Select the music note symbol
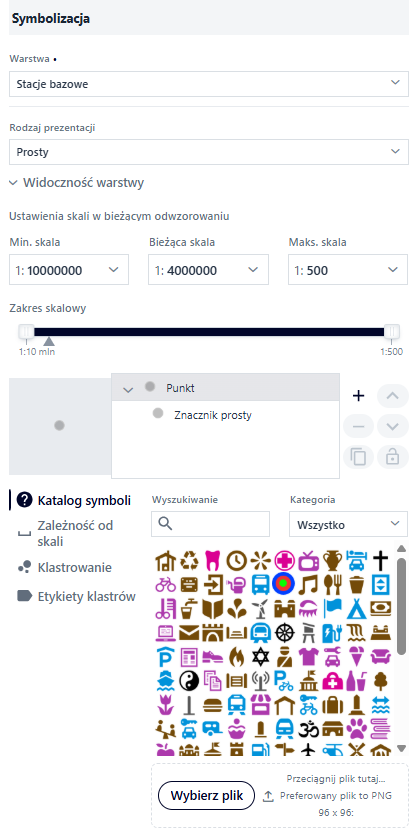 coord(308,584)
